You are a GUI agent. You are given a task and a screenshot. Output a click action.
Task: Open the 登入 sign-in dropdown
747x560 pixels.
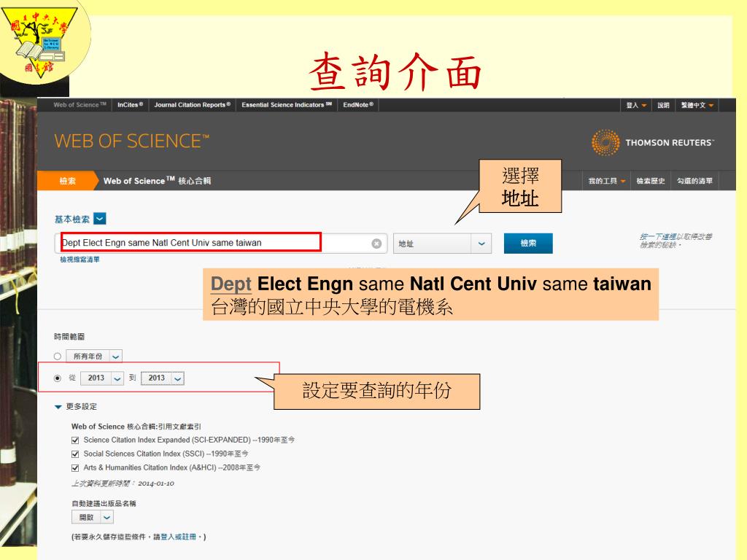(636, 105)
